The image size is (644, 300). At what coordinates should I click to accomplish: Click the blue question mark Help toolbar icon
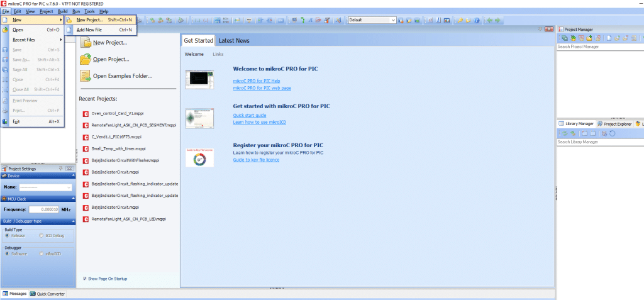[477, 19]
